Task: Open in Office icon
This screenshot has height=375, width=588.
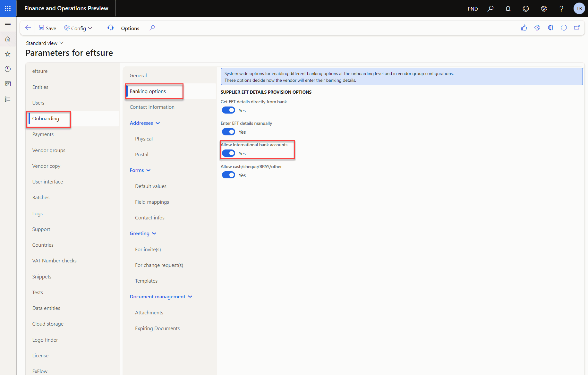Action: [x=550, y=28]
